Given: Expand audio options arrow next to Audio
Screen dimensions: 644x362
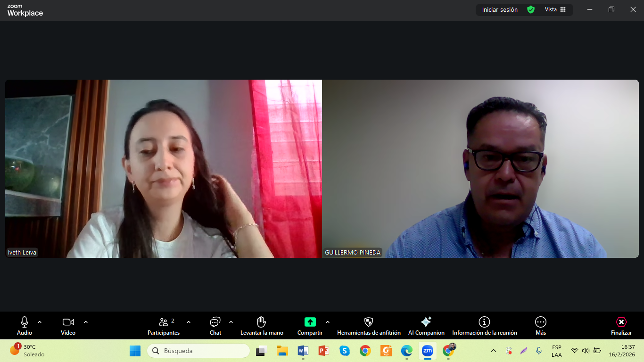Looking at the screenshot, I should 40,322.
